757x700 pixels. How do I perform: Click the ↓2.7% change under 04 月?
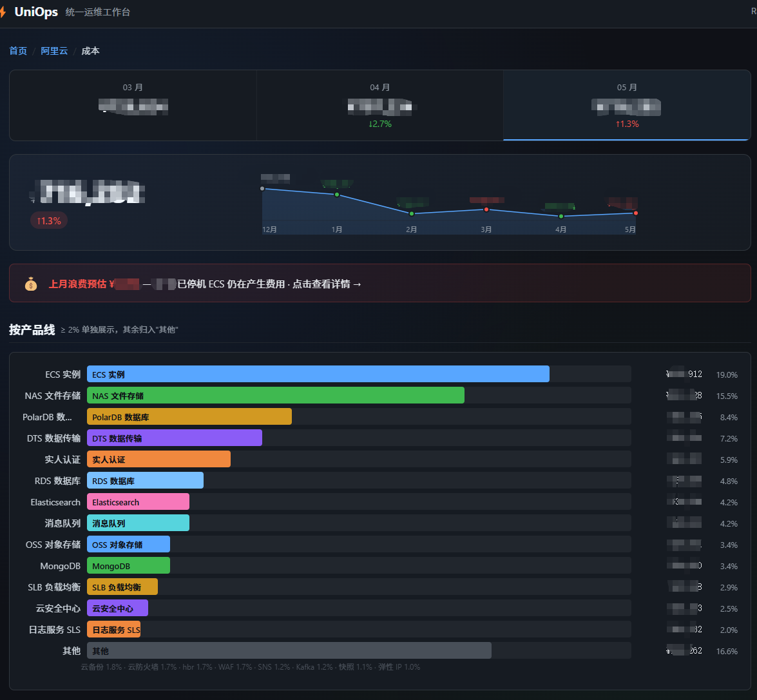point(380,124)
